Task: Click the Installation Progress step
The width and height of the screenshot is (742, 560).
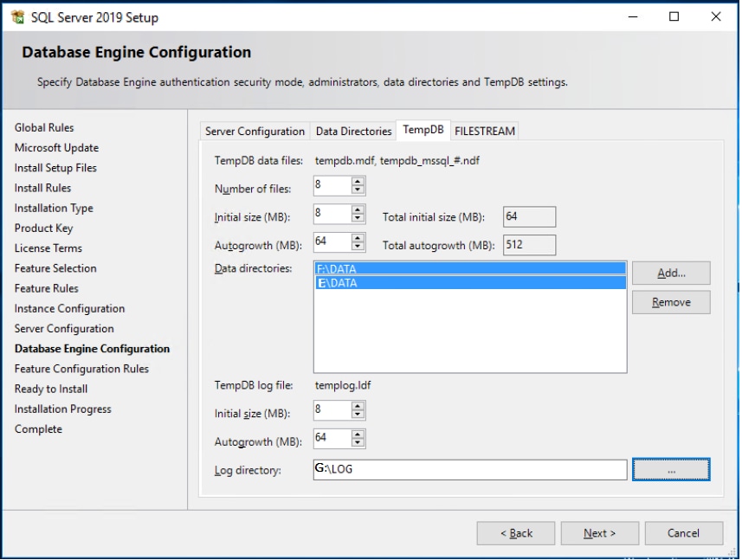Action: click(x=62, y=409)
